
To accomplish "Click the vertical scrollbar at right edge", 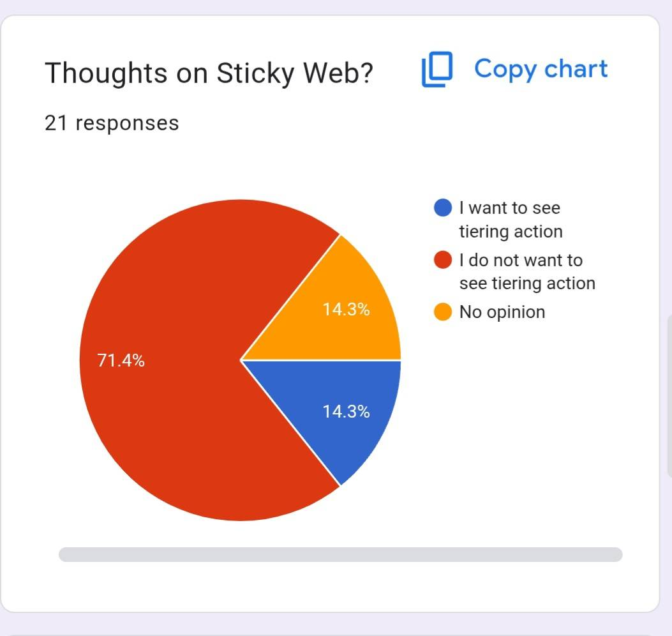I will click(669, 395).
